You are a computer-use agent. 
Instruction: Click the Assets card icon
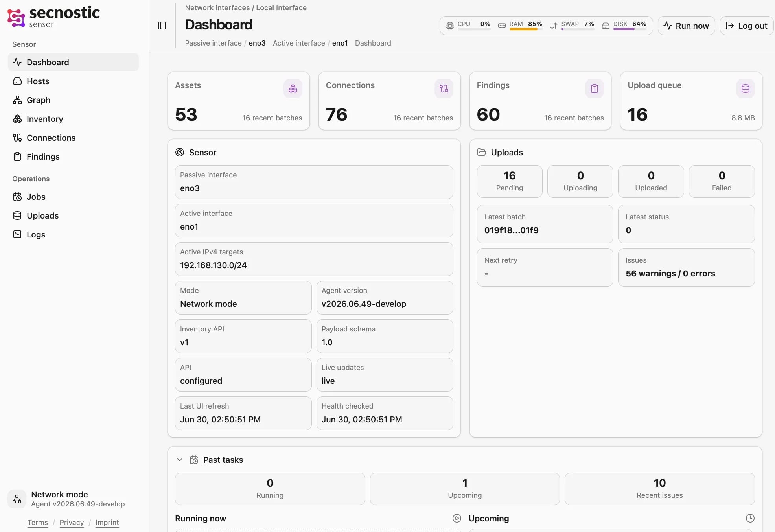(293, 88)
